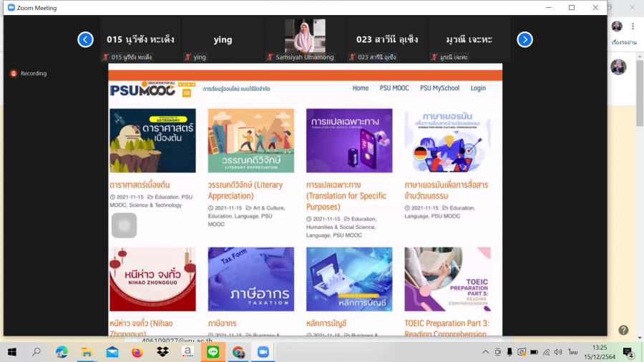Open LINE app from taskbar
Viewport: 644px width, 362px height.
pos(213,352)
